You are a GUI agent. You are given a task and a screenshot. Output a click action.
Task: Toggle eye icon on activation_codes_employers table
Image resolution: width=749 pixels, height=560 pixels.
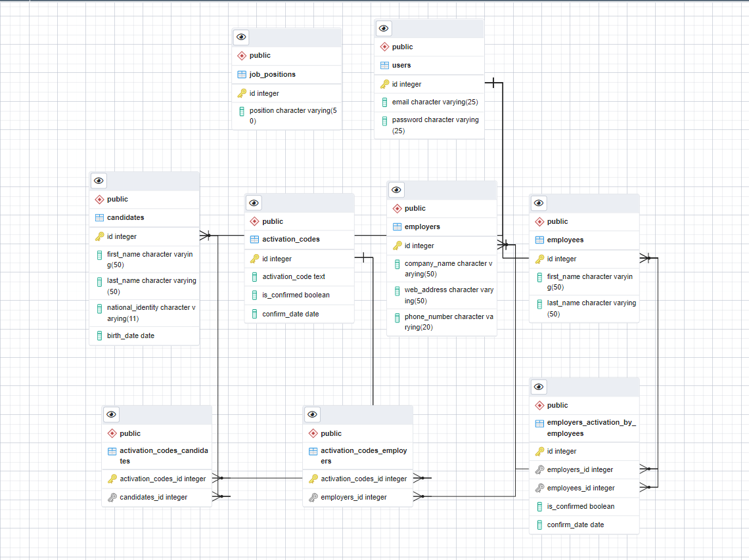[x=312, y=414]
